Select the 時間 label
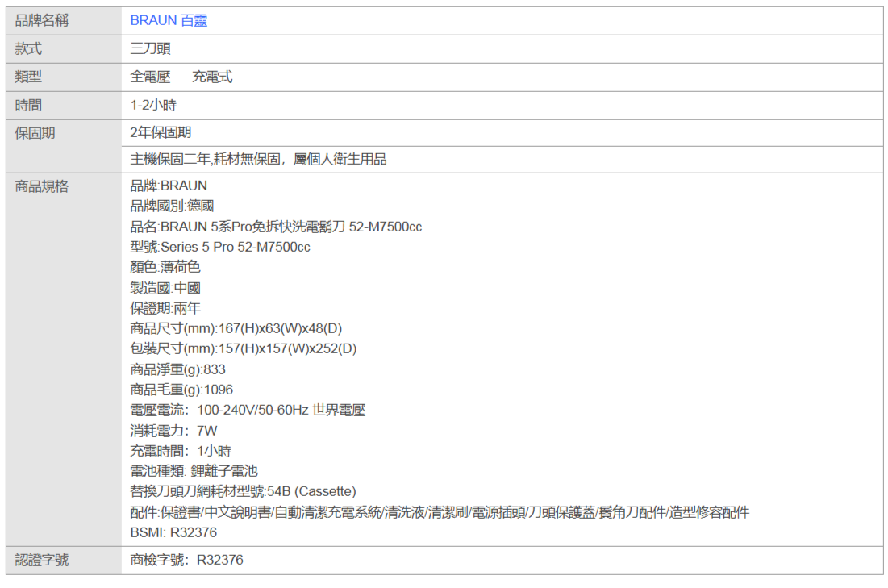This screenshot has width=888, height=588. click(x=28, y=106)
